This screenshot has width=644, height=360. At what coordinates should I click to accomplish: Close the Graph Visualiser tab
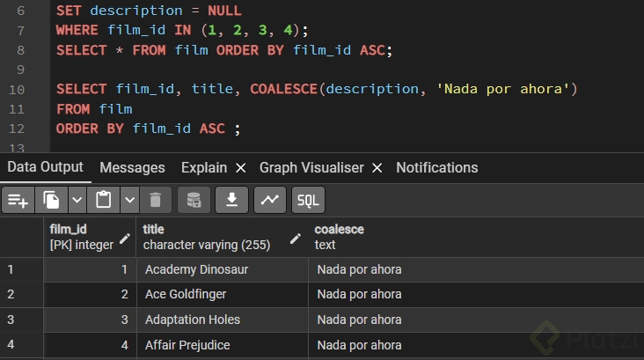377,167
